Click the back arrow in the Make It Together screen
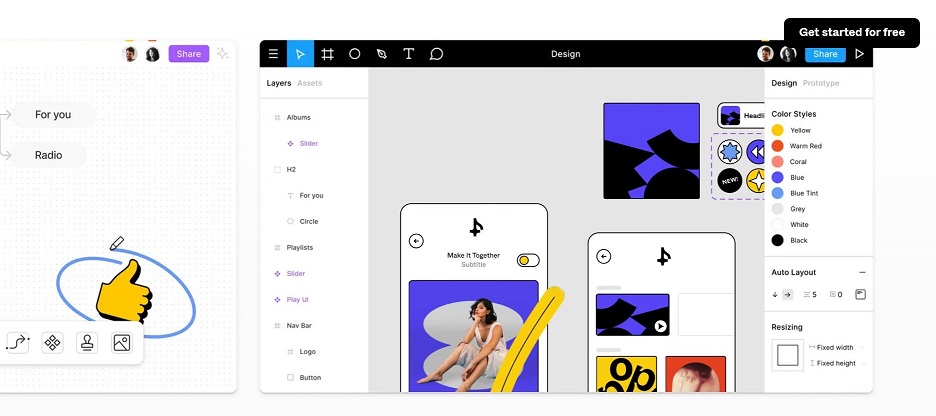The height and width of the screenshot is (416, 936). click(416, 241)
